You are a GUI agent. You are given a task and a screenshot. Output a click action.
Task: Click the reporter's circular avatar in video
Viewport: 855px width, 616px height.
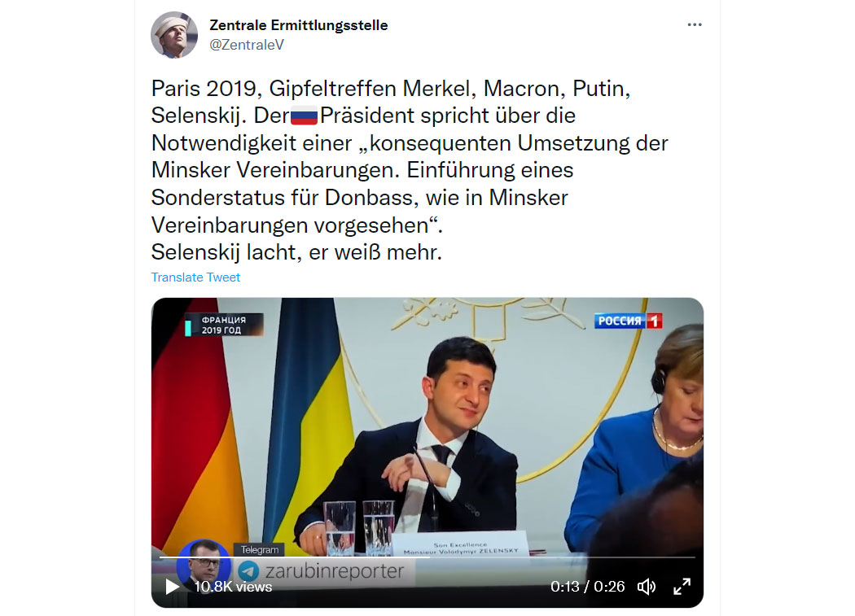(204, 564)
